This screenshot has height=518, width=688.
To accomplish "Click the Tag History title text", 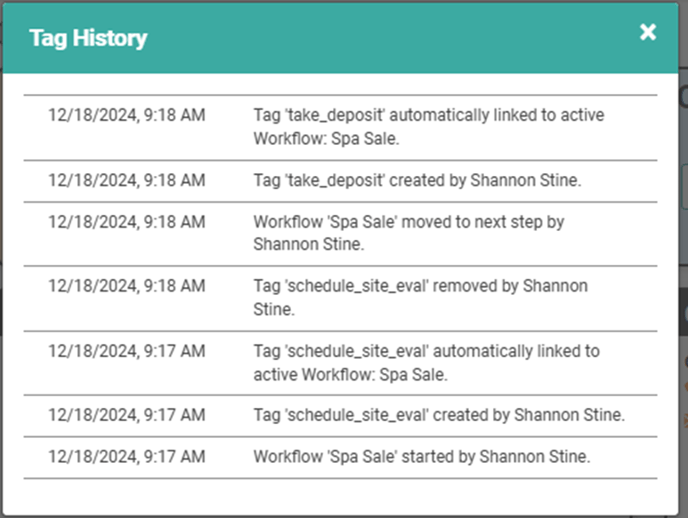I will pos(88,38).
